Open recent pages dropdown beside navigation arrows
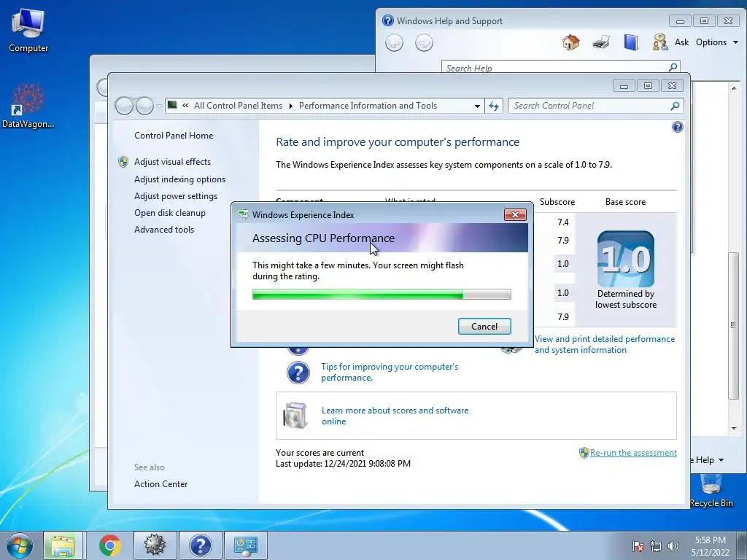The width and height of the screenshot is (747, 560). tap(159, 106)
